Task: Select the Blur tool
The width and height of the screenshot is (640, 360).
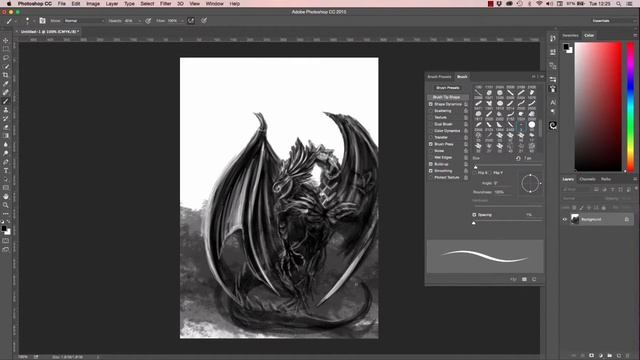Action: tap(6, 144)
